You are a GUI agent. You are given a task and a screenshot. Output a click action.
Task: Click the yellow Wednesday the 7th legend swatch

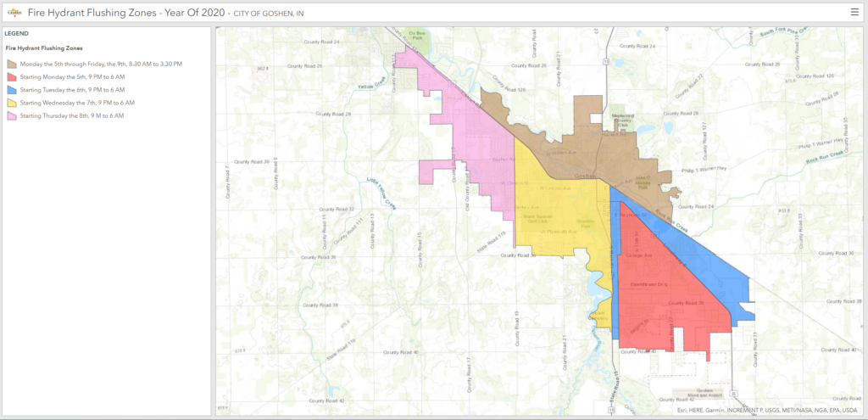pyautogui.click(x=13, y=102)
